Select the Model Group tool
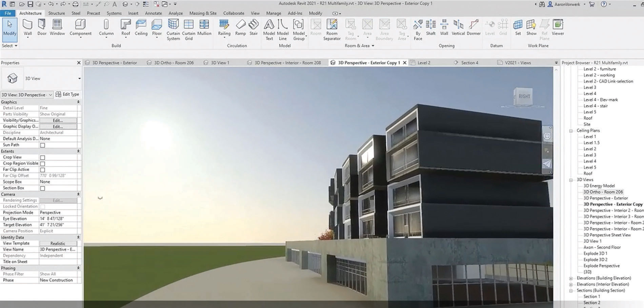 point(299,30)
